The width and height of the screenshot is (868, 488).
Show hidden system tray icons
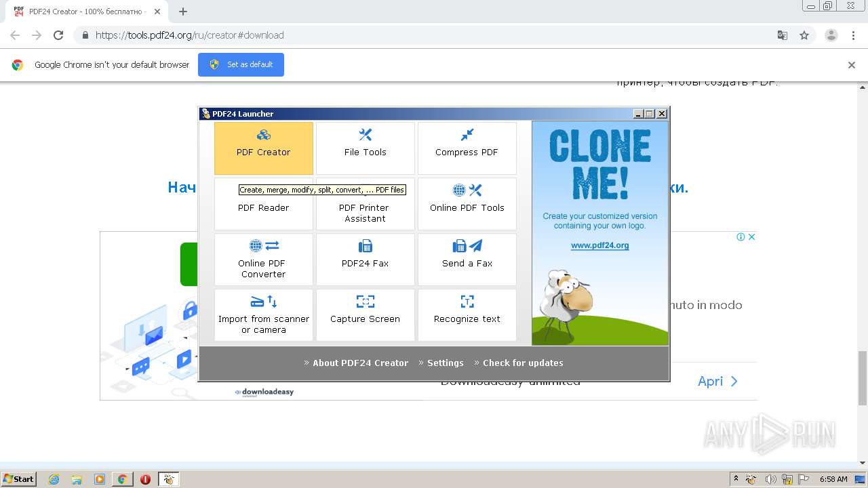pyautogui.click(x=736, y=479)
